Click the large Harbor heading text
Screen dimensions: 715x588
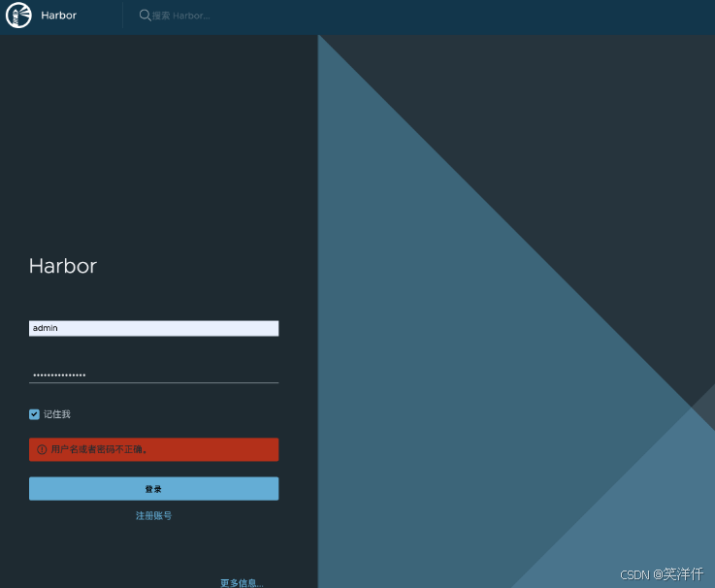pos(63,266)
